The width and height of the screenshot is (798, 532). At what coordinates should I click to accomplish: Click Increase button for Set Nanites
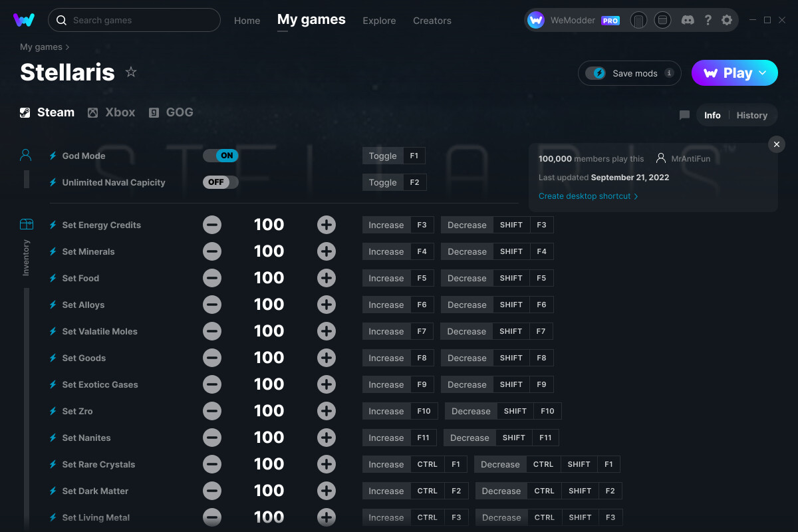coord(386,438)
